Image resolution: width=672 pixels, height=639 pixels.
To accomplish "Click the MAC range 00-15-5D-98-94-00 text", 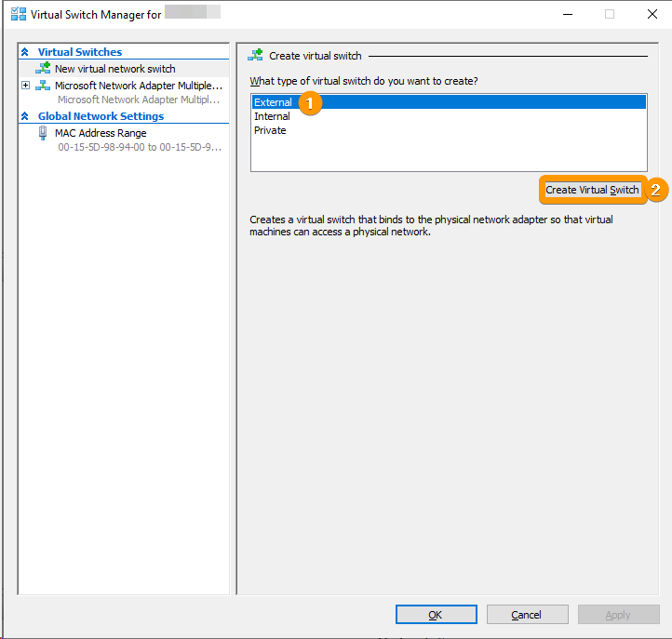I will (140, 147).
